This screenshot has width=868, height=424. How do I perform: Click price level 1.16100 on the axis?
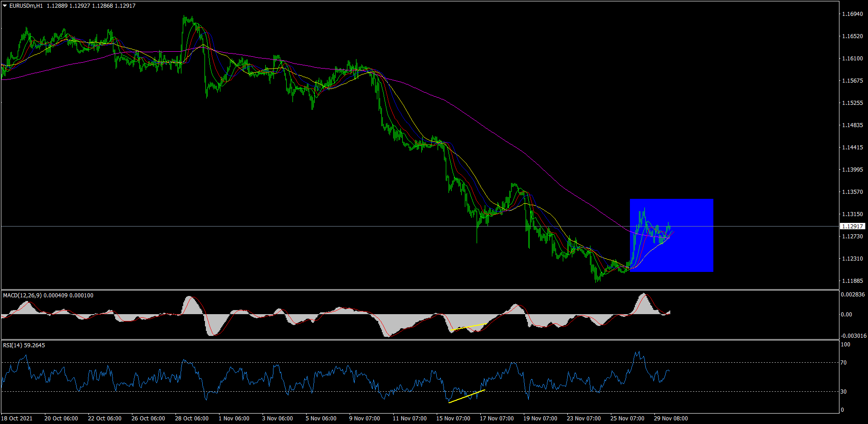click(852, 59)
